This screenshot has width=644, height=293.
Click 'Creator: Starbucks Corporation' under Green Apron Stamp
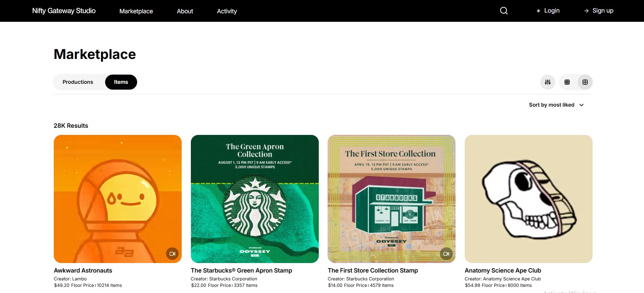point(224,279)
